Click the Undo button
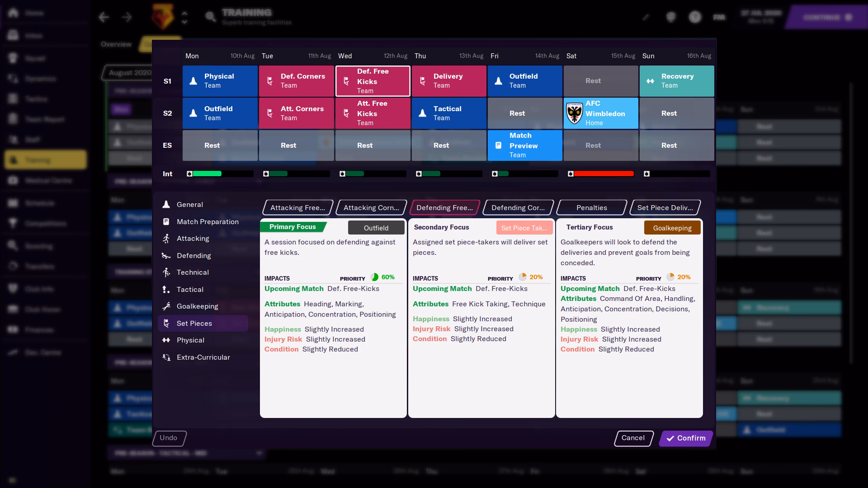868x488 pixels. tap(169, 438)
